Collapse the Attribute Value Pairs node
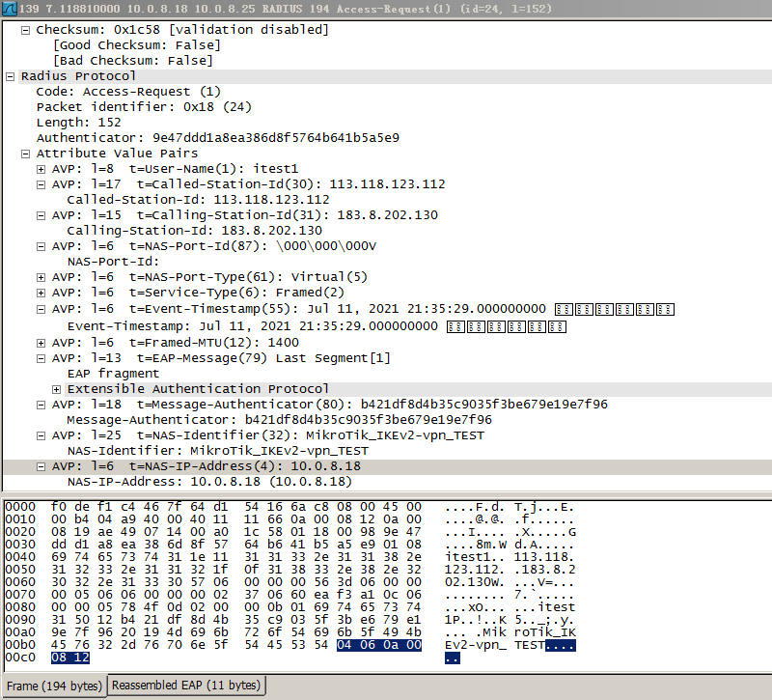Screen dimensions: 772x700 click(x=26, y=154)
